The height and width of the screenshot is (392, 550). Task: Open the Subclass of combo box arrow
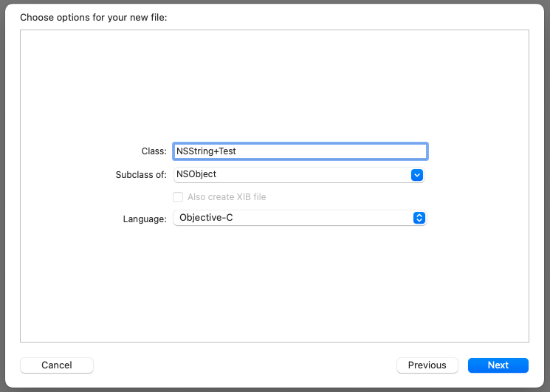(x=416, y=175)
